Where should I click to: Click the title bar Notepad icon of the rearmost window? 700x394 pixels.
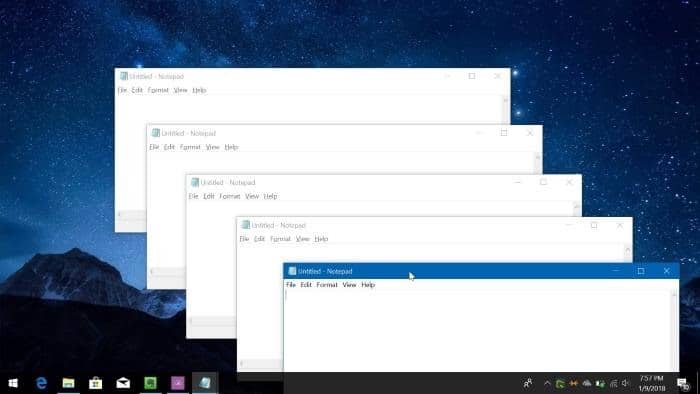coord(124,76)
